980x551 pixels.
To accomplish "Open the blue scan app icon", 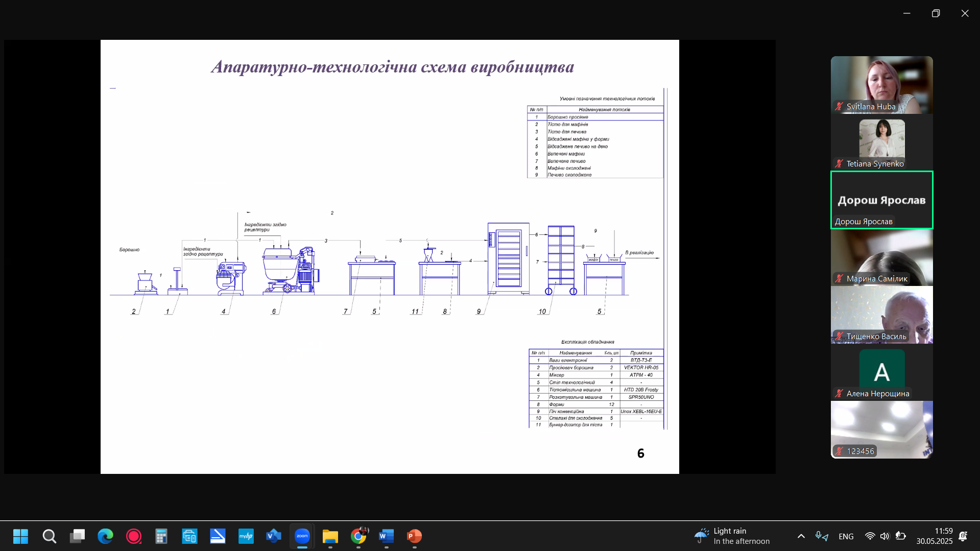I will [218, 536].
